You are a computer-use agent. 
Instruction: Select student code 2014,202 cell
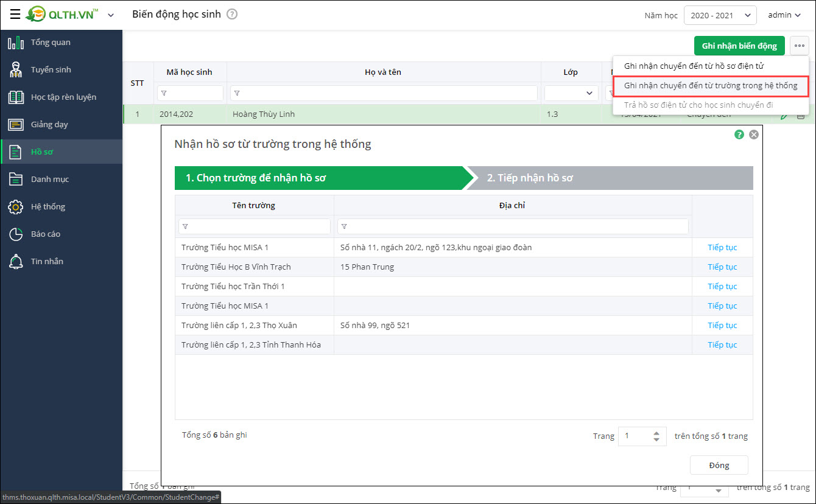190,114
